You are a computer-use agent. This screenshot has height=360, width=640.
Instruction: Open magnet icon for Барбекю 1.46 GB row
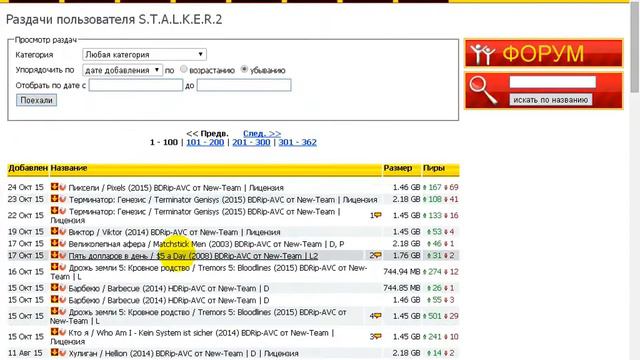62,300
